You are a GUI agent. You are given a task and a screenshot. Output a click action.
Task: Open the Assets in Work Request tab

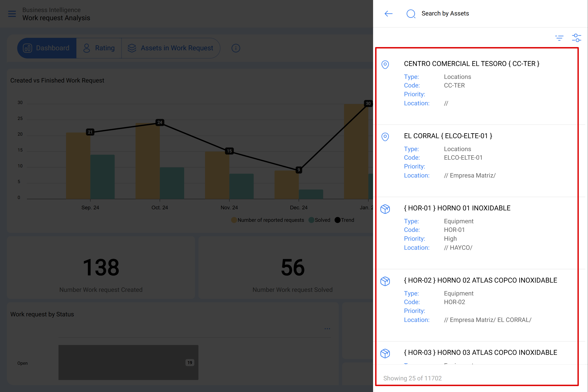click(x=171, y=48)
